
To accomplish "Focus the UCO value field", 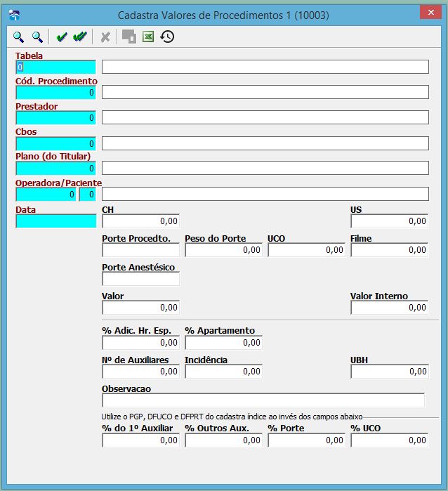I will point(306,250).
